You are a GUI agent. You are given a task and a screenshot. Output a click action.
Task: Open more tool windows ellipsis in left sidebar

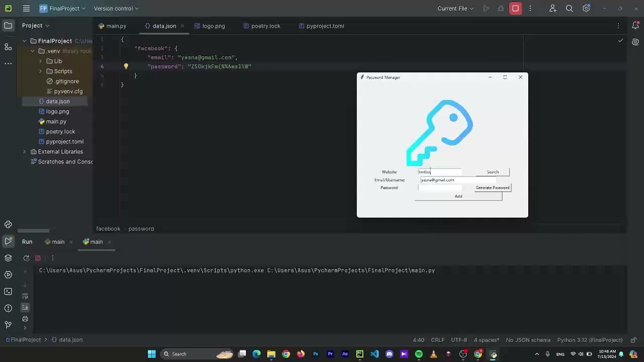click(8, 63)
